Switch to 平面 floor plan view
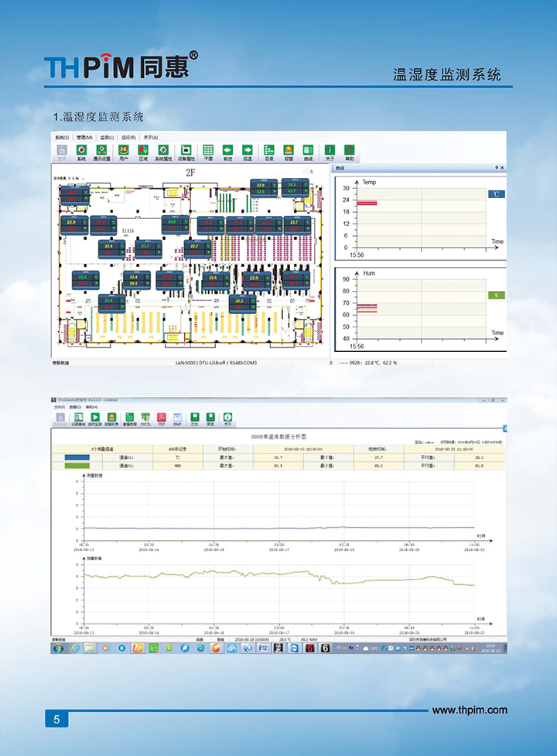 tap(207, 152)
